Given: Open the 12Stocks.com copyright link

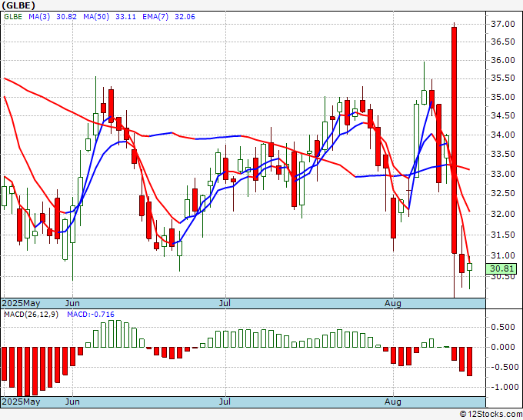Looking at the screenshot, I should 491,415.
